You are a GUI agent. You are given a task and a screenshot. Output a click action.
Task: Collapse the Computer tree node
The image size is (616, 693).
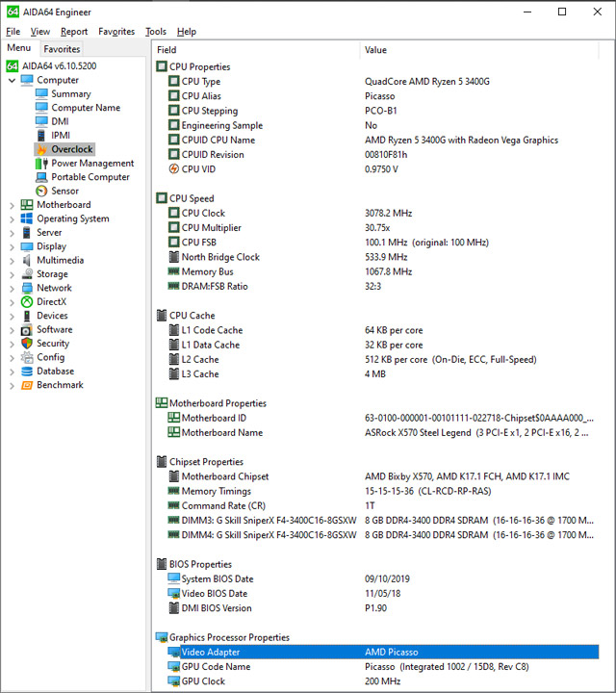(12, 81)
